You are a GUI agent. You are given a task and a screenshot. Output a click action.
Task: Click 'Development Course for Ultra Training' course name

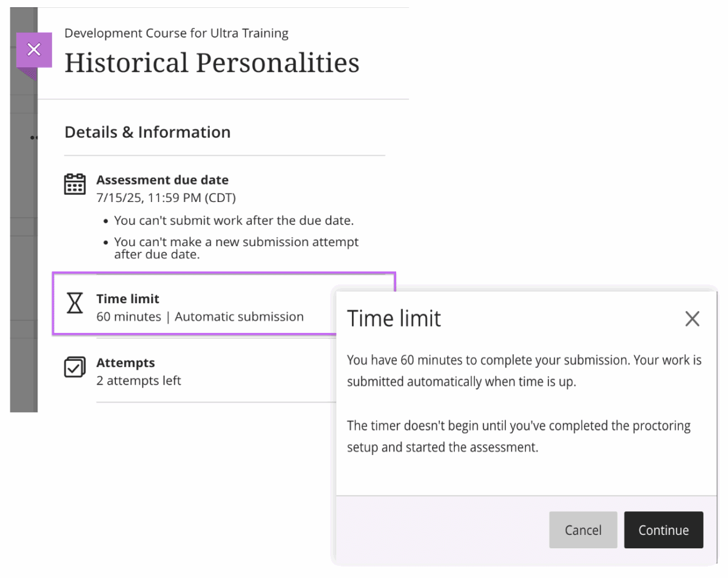(x=176, y=33)
